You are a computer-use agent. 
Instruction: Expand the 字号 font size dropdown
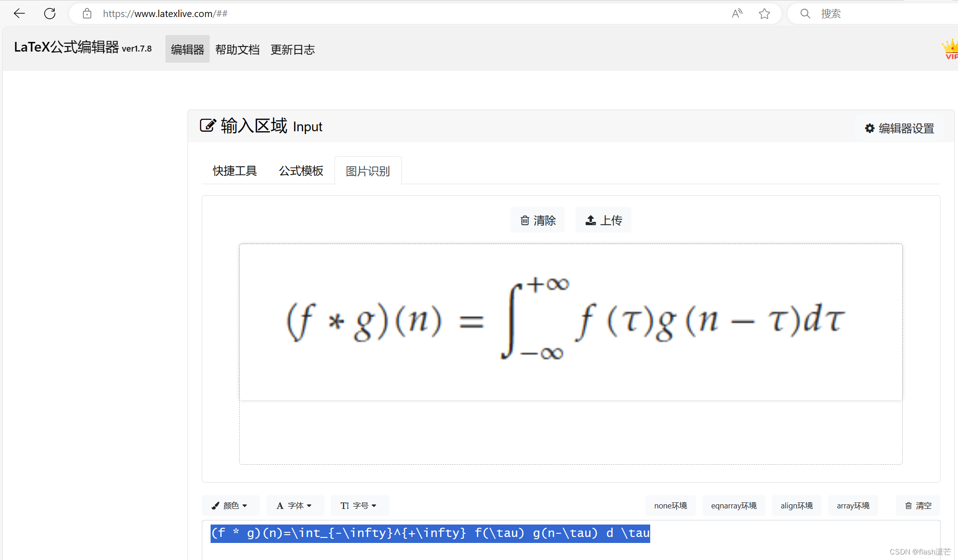point(359,506)
